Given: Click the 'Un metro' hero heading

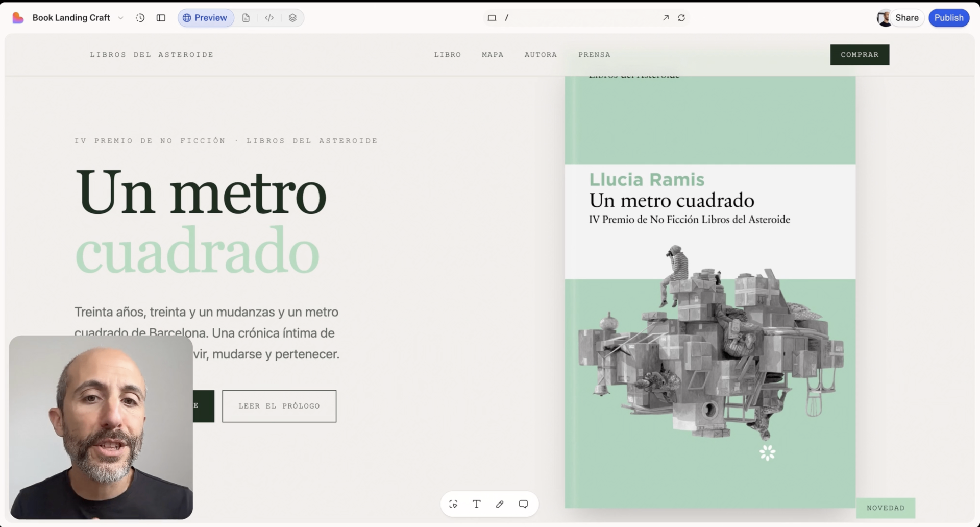Looking at the screenshot, I should tap(201, 193).
